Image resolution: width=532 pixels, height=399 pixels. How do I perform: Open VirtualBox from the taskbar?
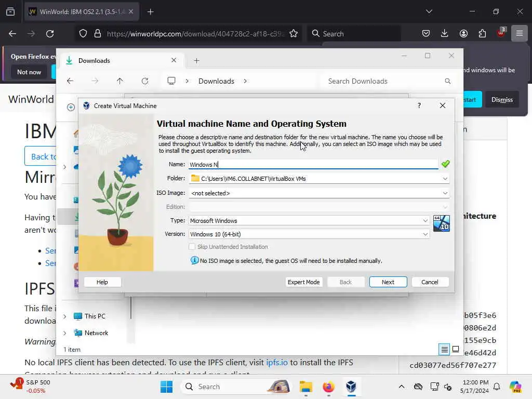tap(351, 387)
